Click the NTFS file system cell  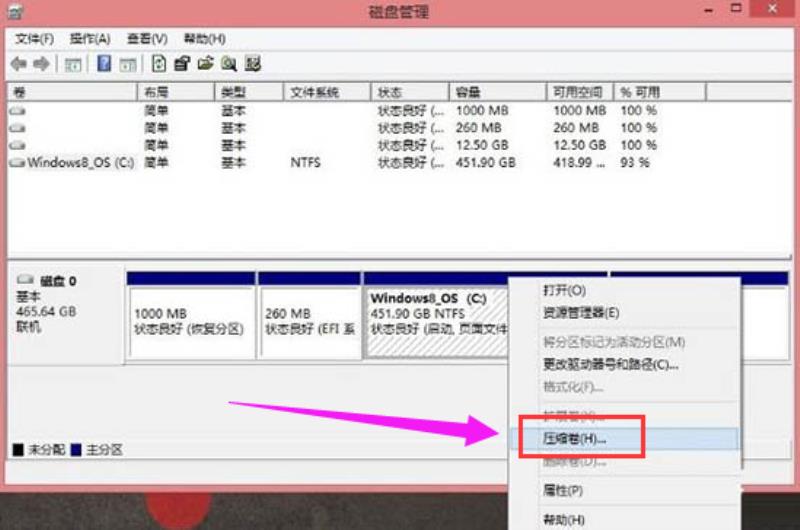tap(306, 163)
